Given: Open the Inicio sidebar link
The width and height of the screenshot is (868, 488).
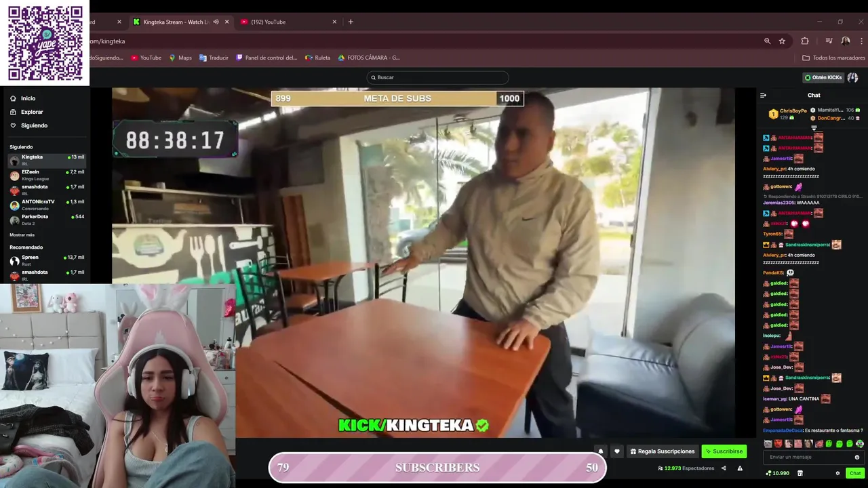Looking at the screenshot, I should (x=23, y=98).
